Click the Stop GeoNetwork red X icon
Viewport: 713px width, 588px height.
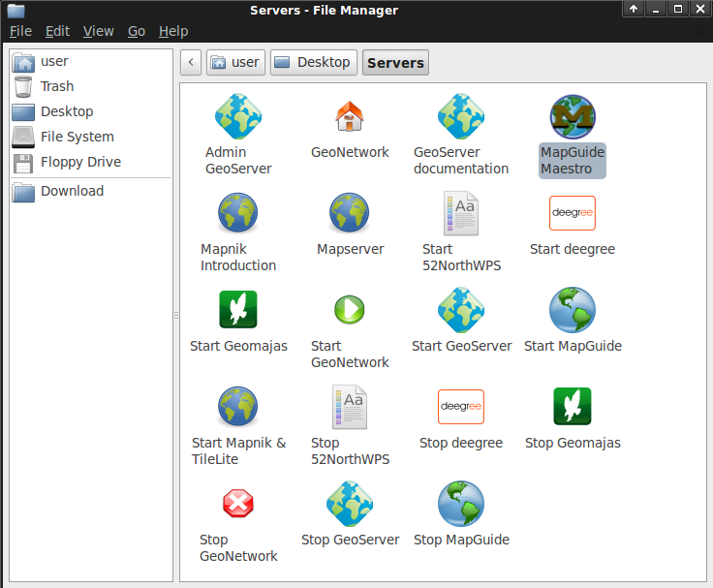coord(238,504)
